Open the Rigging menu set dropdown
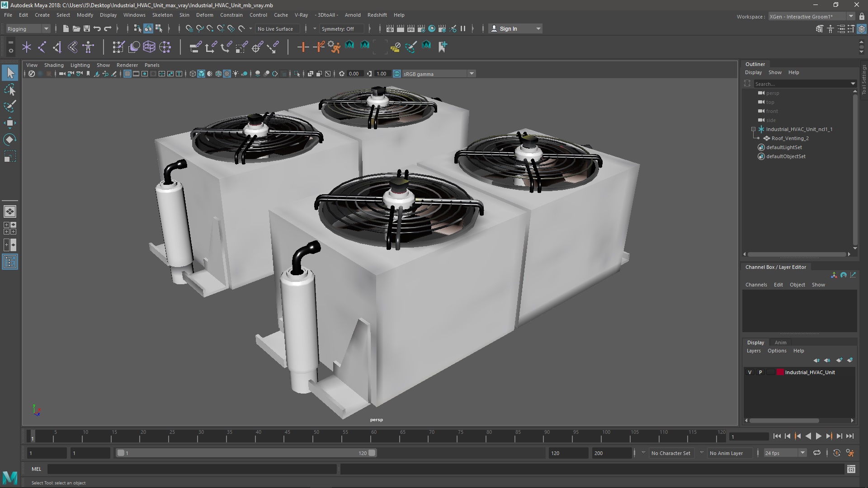This screenshot has height=488, width=868. [x=28, y=29]
